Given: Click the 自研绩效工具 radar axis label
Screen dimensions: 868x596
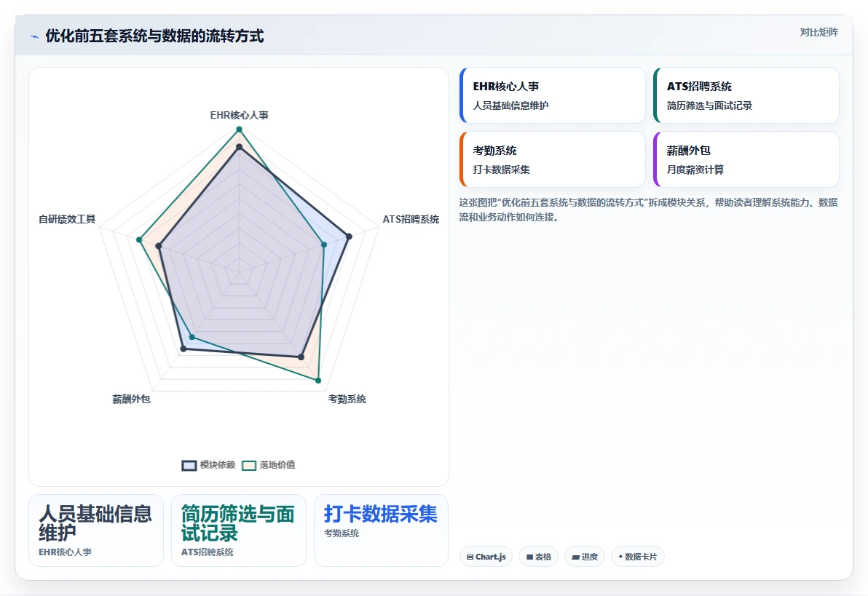Looking at the screenshot, I should (x=67, y=219).
